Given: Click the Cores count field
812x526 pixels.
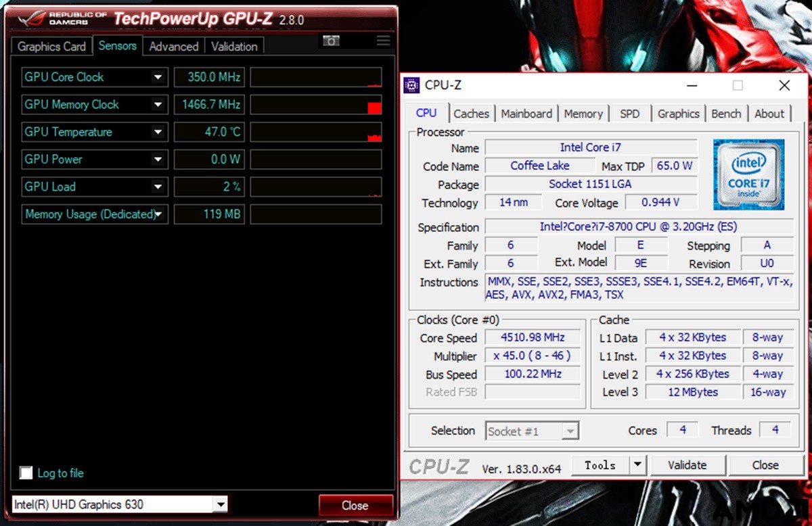Looking at the screenshot, I should (683, 430).
